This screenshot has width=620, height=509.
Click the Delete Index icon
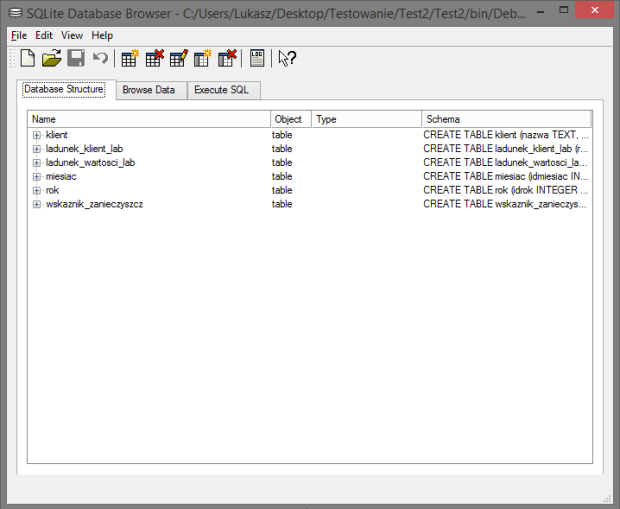point(227,59)
